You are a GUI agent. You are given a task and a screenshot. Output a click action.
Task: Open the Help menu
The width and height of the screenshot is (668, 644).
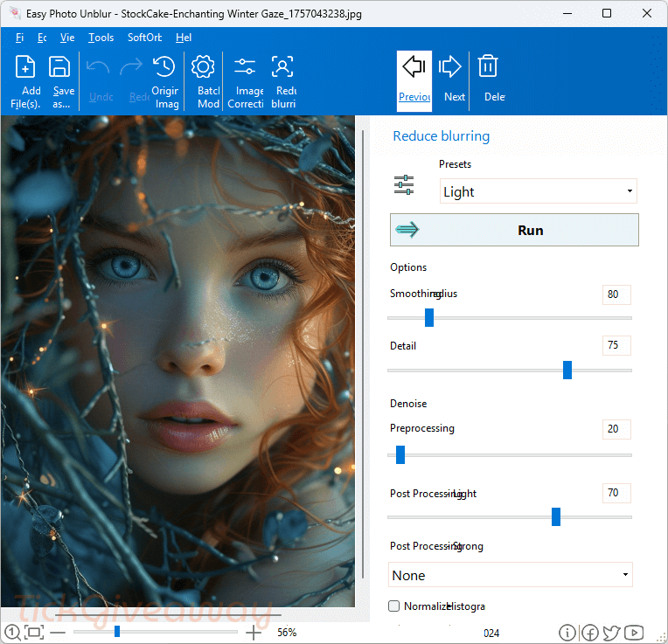184,38
